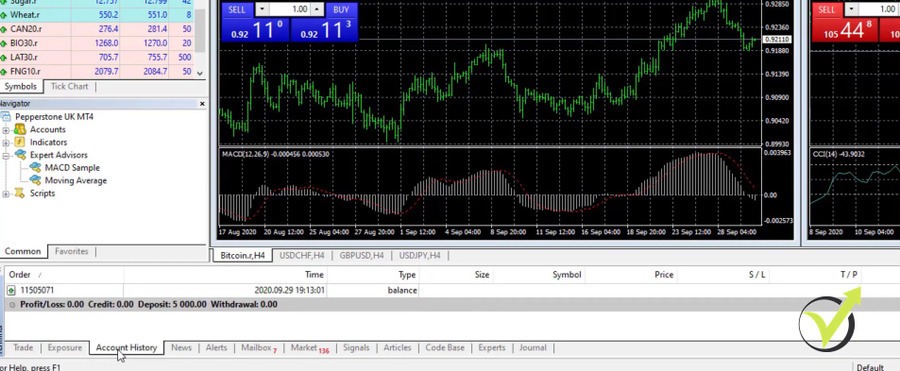Open the Signals tab
The image size is (900, 371).
point(356,347)
